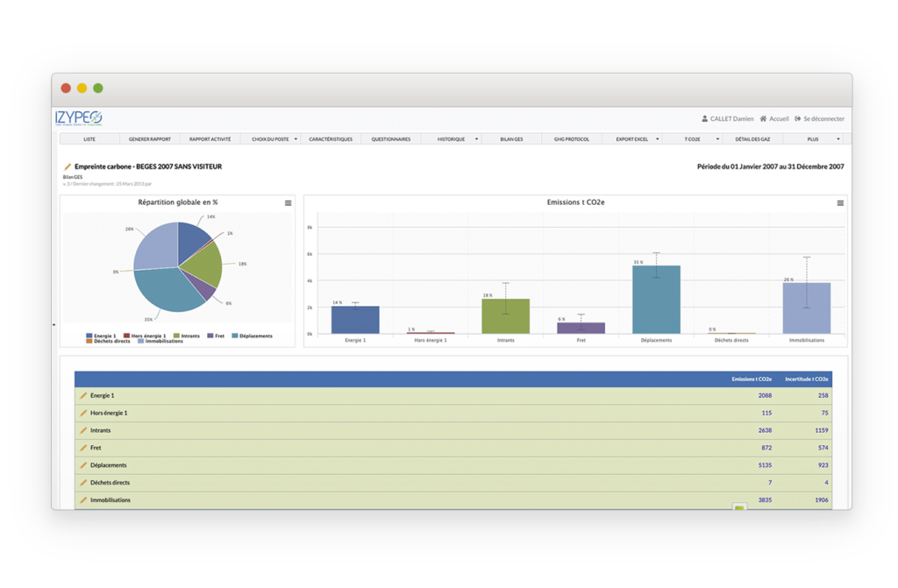This screenshot has height=588, width=898.
Task: Click the 18% Intrants pie slice
Action: 205,266
